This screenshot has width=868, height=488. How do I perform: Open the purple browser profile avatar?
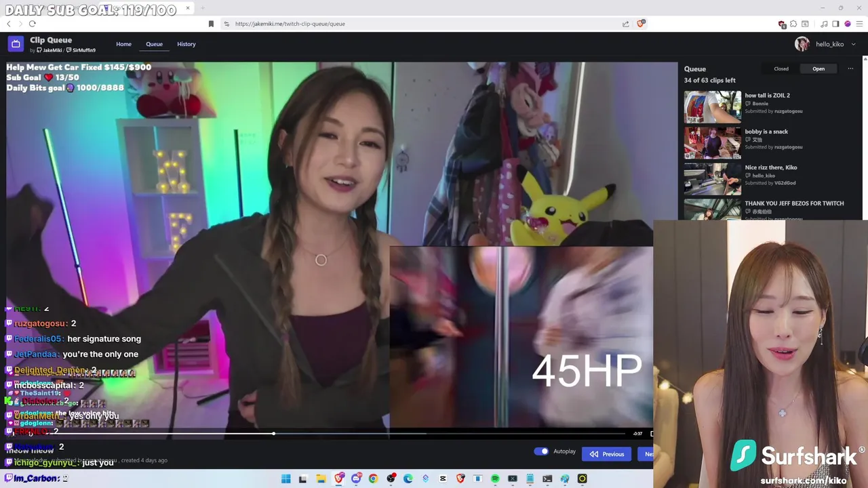pos(848,24)
